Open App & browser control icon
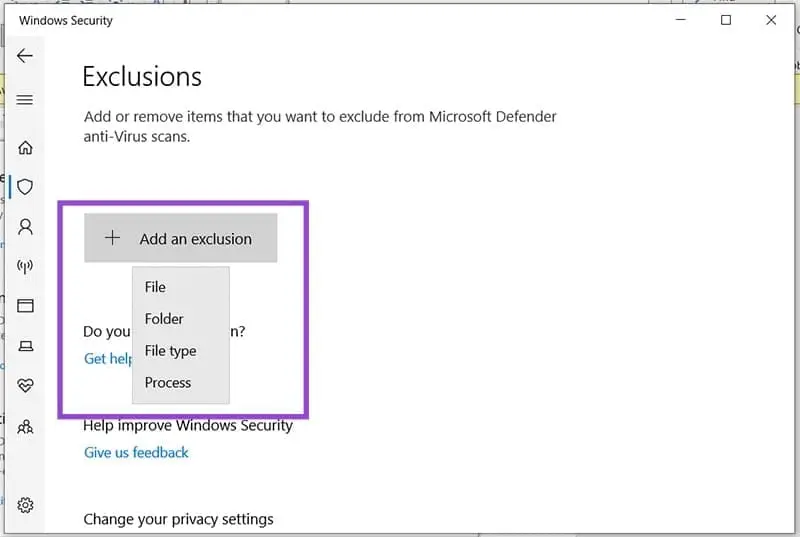The height and width of the screenshot is (537, 800). [x=25, y=306]
